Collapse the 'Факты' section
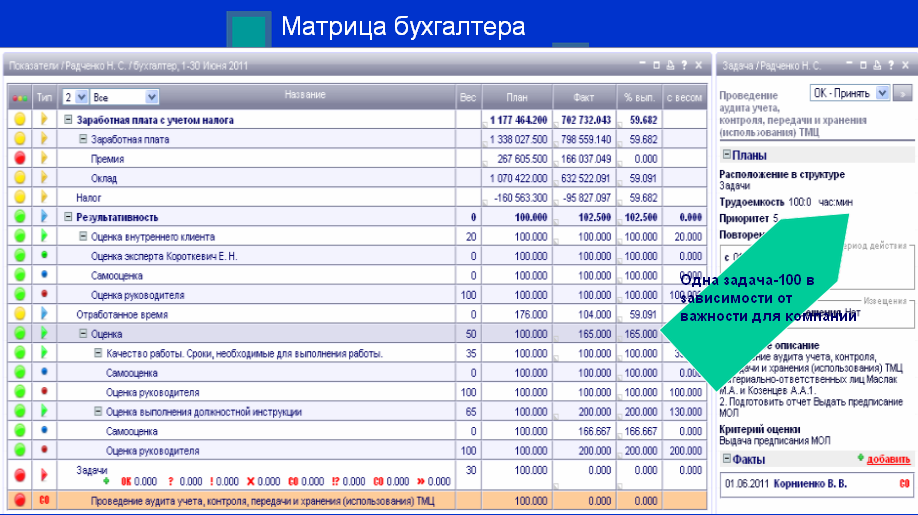 (727, 459)
